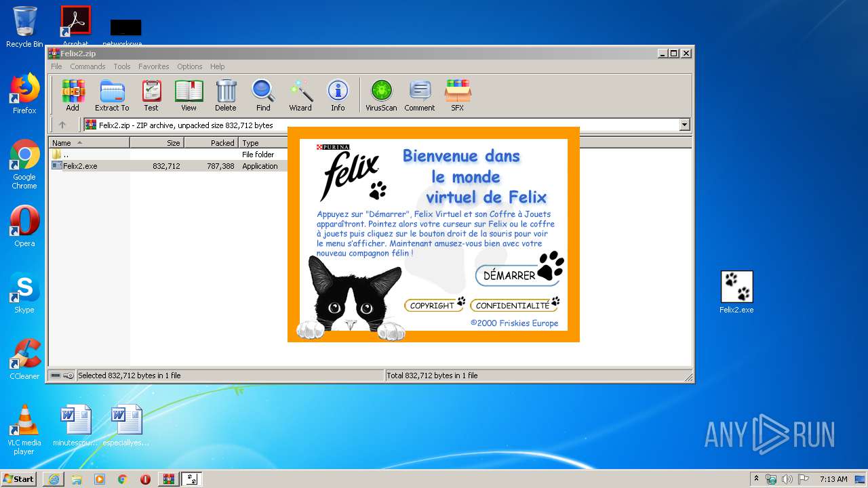Go up one folder level arrow
The height and width of the screenshot is (488, 868).
click(x=62, y=125)
